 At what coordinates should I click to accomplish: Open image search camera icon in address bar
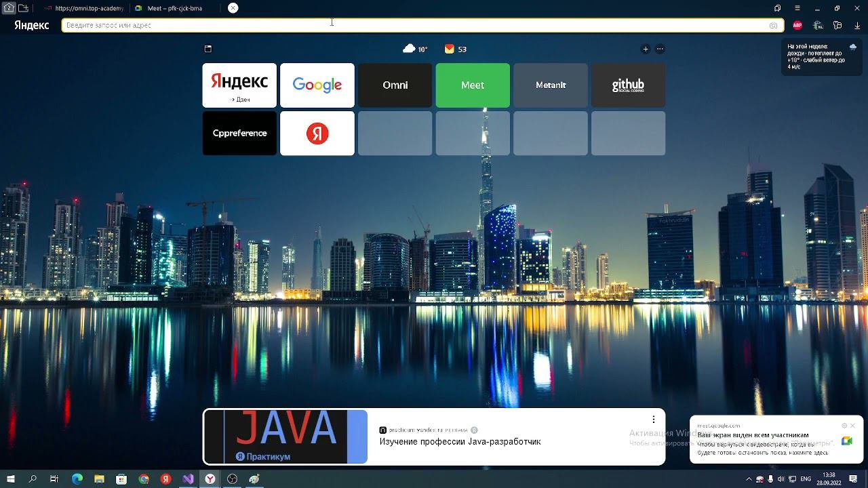(x=774, y=25)
